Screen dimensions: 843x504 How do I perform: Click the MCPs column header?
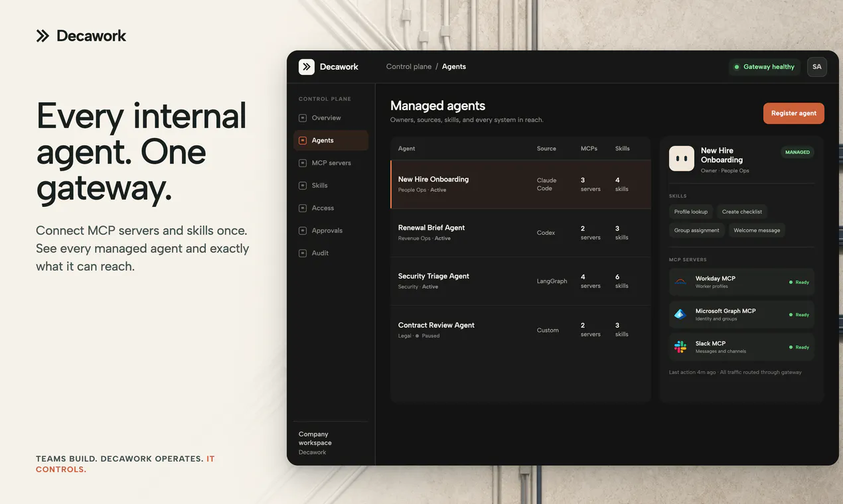[x=589, y=149]
